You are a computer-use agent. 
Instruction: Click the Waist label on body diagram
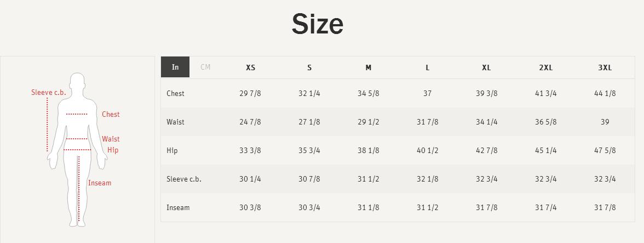click(111, 139)
